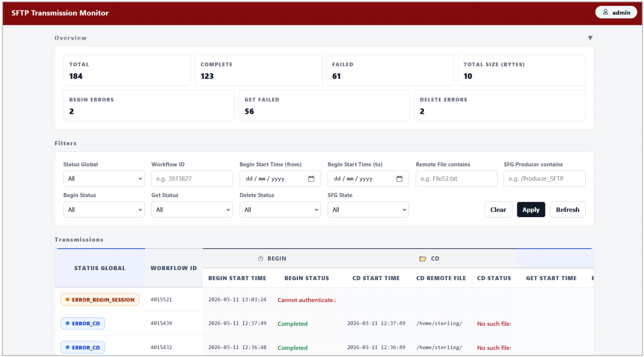Expand the SFG State dropdown

point(368,210)
